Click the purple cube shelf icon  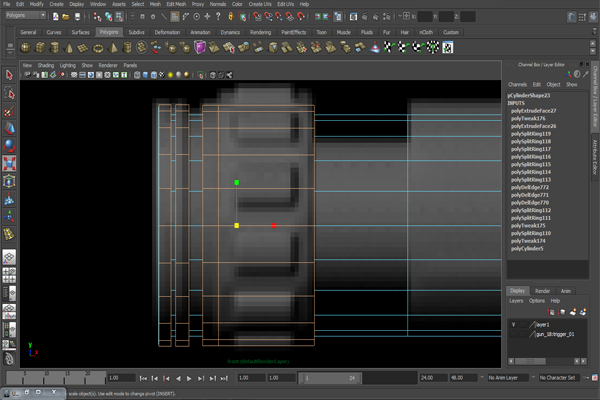tap(200, 47)
